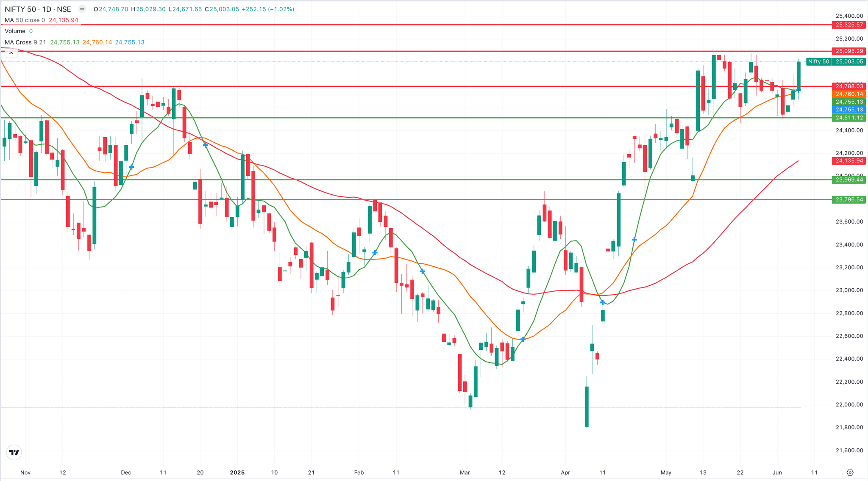Click the Feb label on time axis
The height and width of the screenshot is (481, 868).
(x=359, y=473)
